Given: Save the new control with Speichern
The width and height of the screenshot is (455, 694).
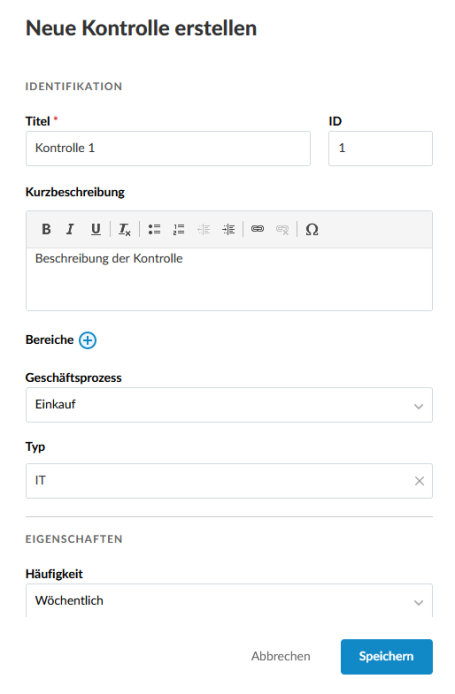Looking at the screenshot, I should pos(386,656).
